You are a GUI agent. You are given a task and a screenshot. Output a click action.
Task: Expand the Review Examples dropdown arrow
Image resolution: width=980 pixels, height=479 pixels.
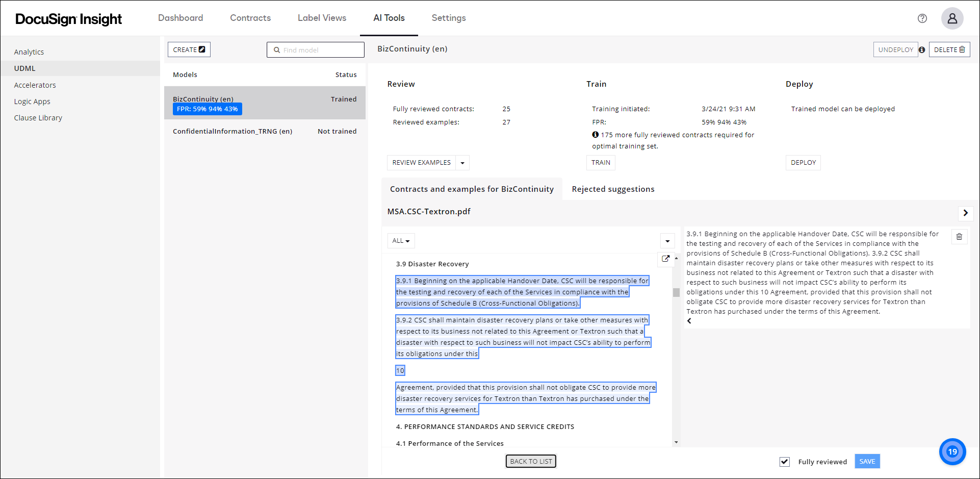[x=462, y=163]
